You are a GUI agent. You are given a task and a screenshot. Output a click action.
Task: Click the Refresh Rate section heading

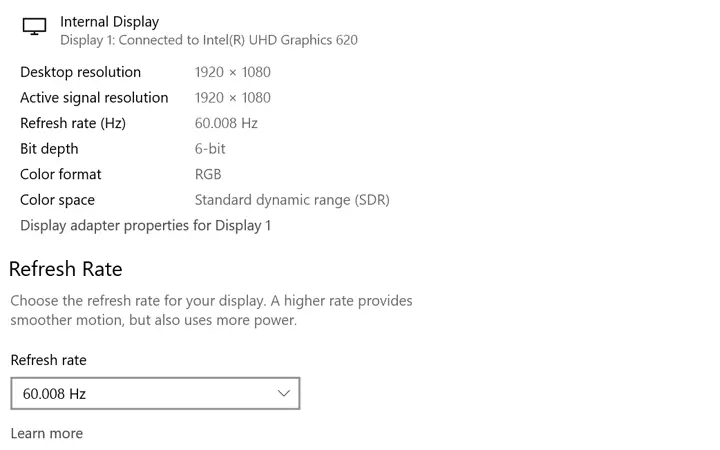click(66, 269)
